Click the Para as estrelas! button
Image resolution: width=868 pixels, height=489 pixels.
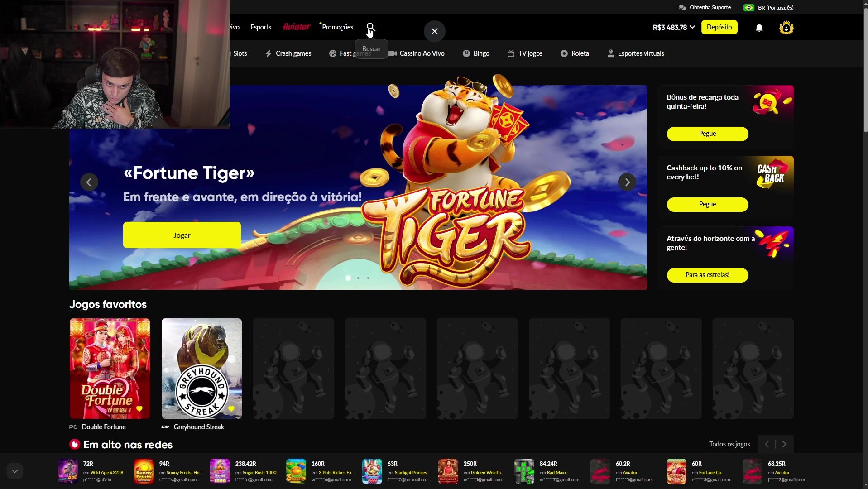(x=707, y=275)
